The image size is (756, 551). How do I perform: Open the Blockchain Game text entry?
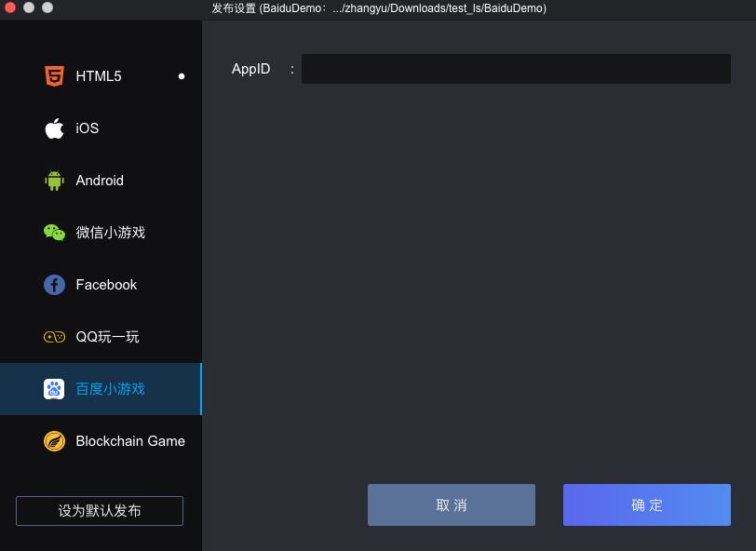pyautogui.click(x=130, y=441)
